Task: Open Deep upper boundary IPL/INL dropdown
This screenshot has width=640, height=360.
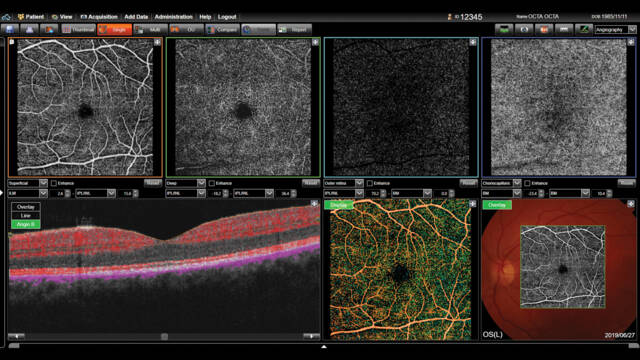Action: tap(185, 193)
